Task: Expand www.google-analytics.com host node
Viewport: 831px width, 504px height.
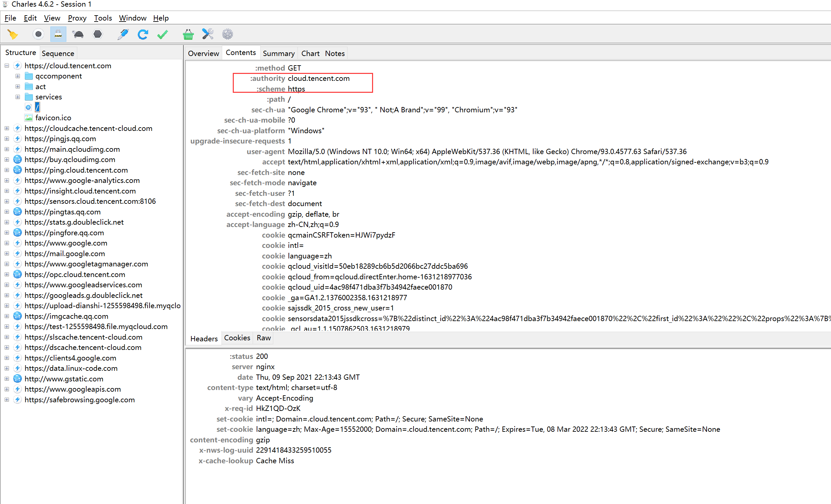Action: [x=7, y=181]
